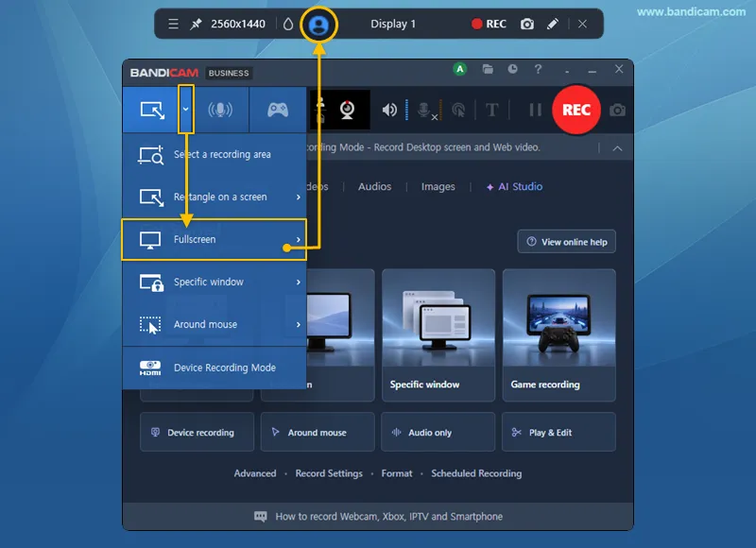The width and height of the screenshot is (756, 548).
Task: Select Screen Recording mode icon
Action: [x=152, y=110]
